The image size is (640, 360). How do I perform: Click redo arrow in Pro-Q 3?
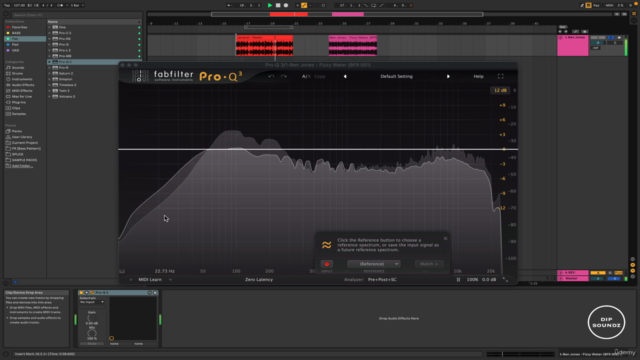point(284,76)
